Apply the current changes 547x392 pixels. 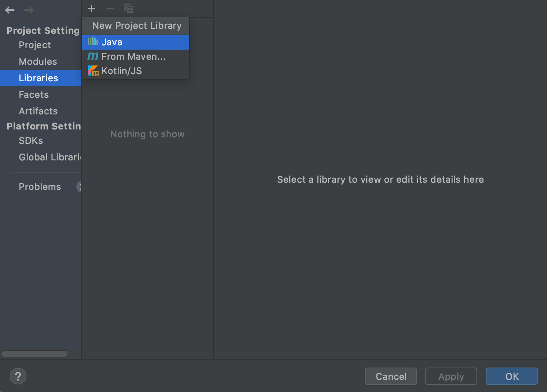click(x=451, y=376)
